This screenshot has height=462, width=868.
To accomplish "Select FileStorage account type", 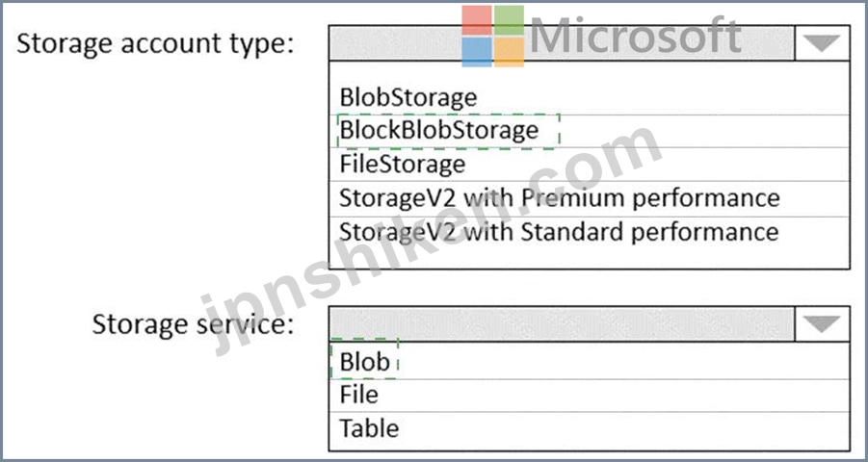I will [589, 164].
